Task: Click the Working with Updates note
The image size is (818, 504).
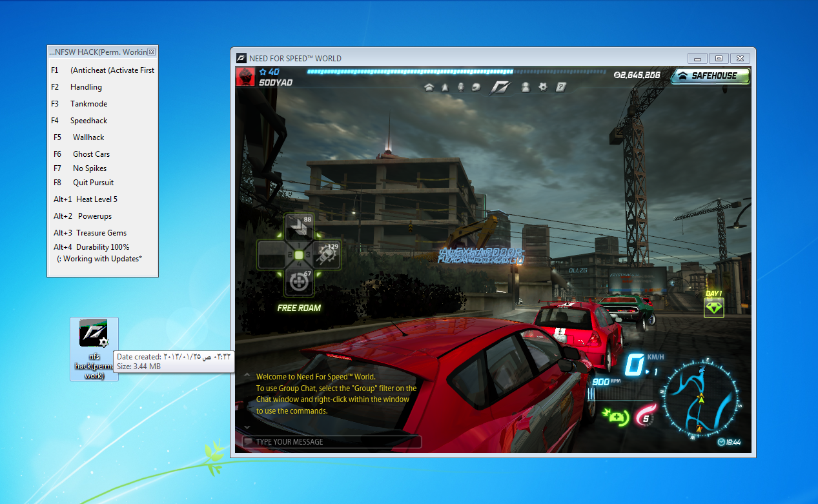Action: point(99,259)
